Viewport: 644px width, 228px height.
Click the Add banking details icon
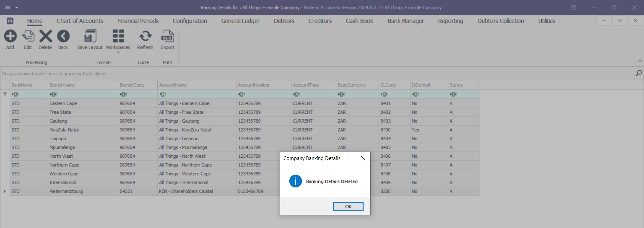coord(10,36)
